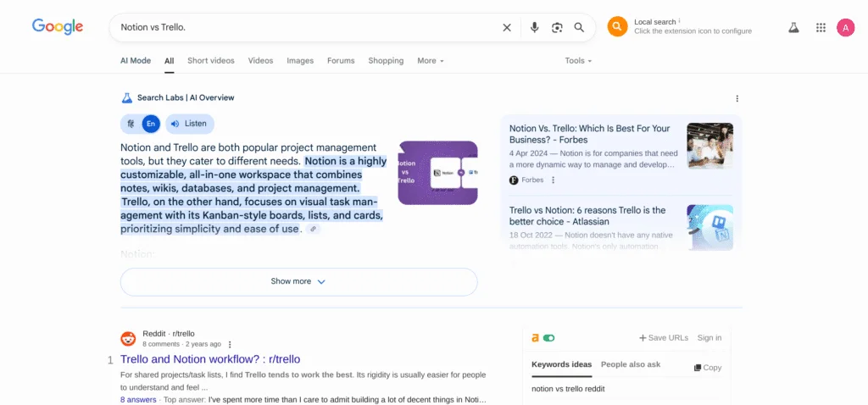Screen dimensions: 868x405
Task: Switch AI Overview language to English
Action: [150, 124]
